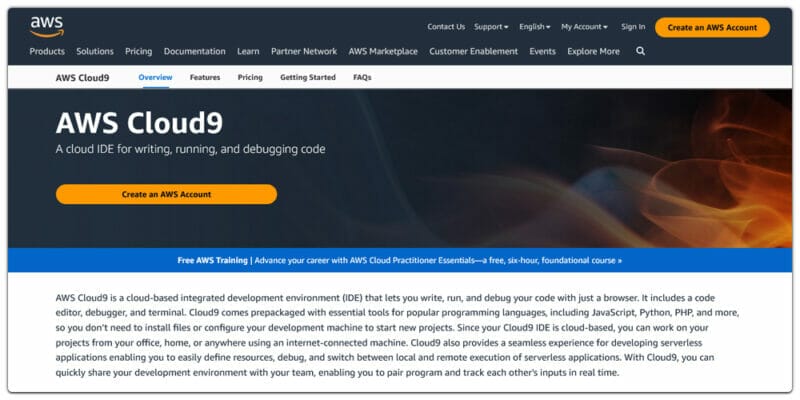Open the AWS Marketplace menu

pyautogui.click(x=383, y=52)
